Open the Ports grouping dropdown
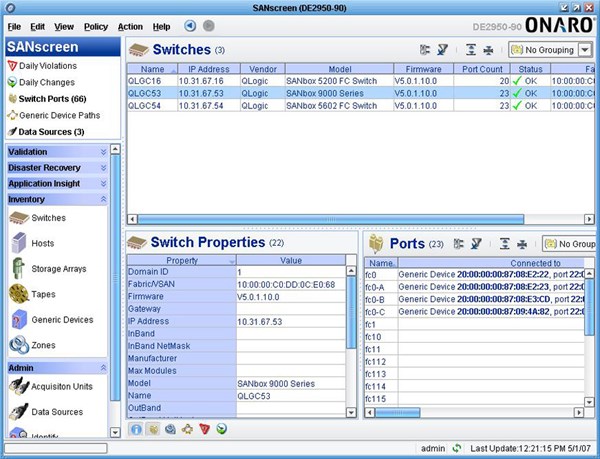Image resolution: width=600 pixels, height=459 pixels. (569, 244)
